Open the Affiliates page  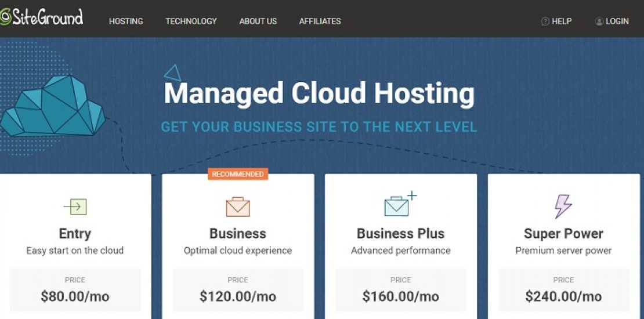(x=320, y=21)
